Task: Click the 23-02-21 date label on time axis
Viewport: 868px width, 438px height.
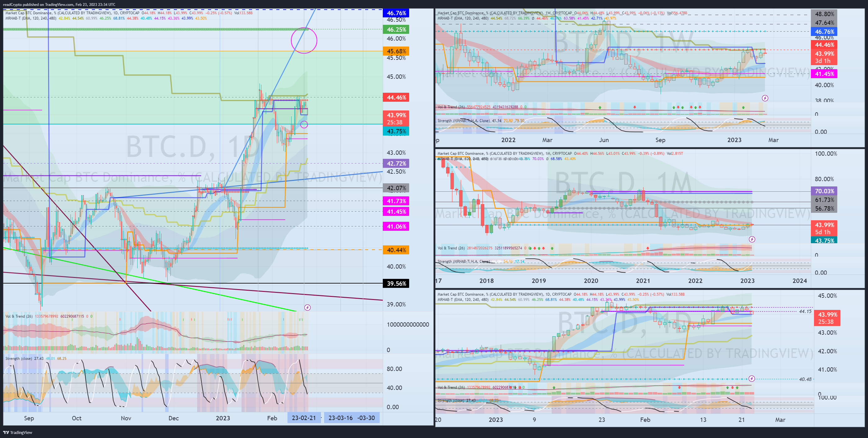Action: coord(304,418)
